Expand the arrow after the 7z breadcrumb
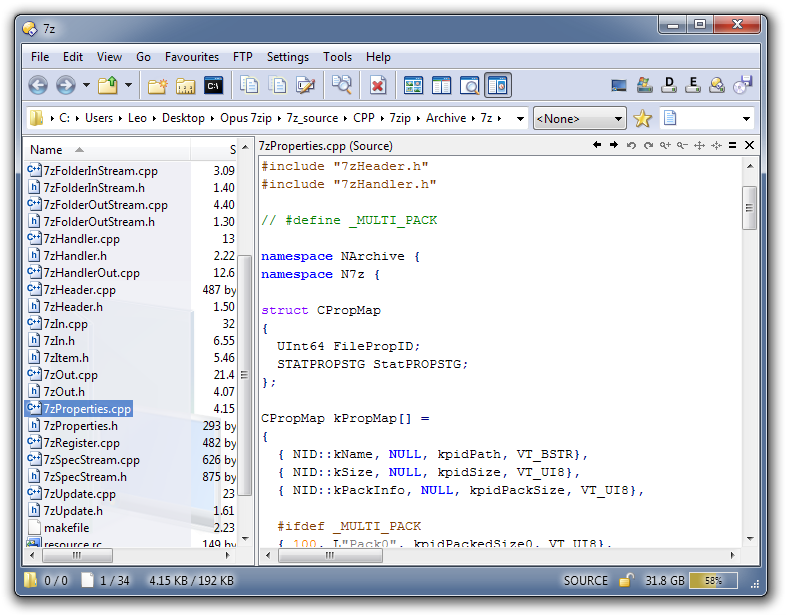 coord(499,119)
